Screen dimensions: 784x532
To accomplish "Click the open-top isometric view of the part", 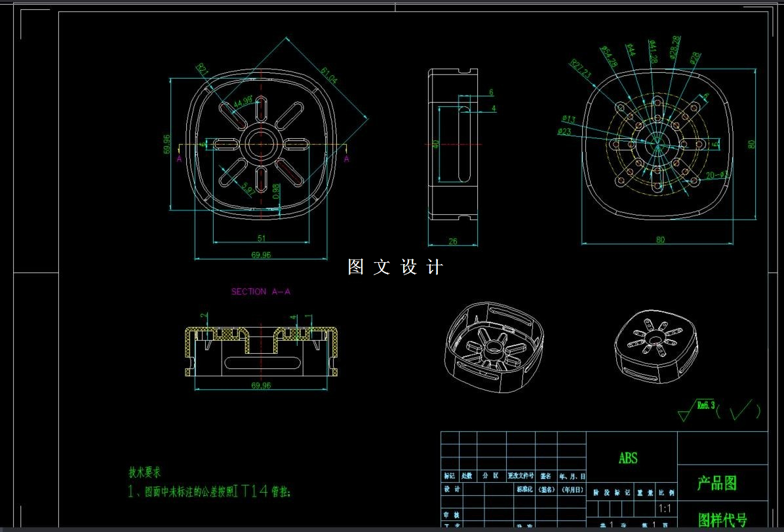I will (x=494, y=346).
